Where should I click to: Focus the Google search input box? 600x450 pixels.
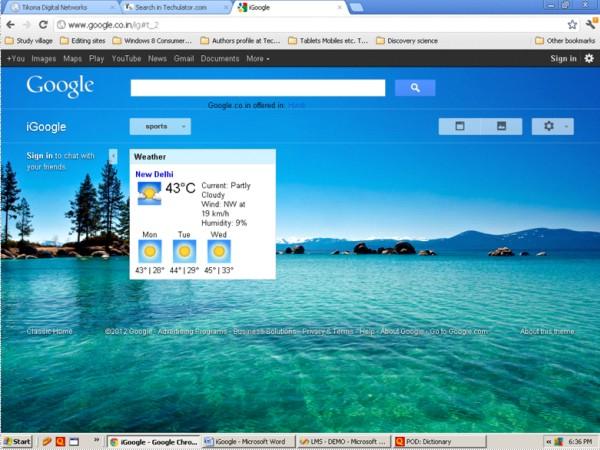pos(258,88)
